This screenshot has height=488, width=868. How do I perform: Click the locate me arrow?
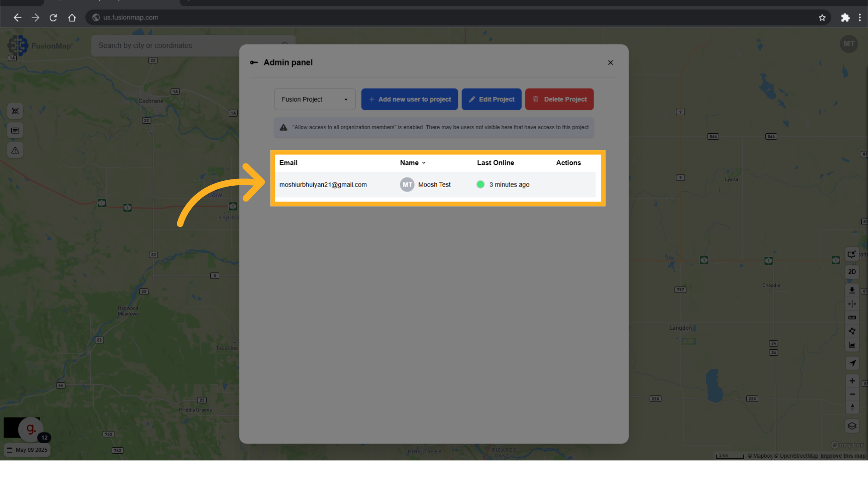click(x=852, y=363)
